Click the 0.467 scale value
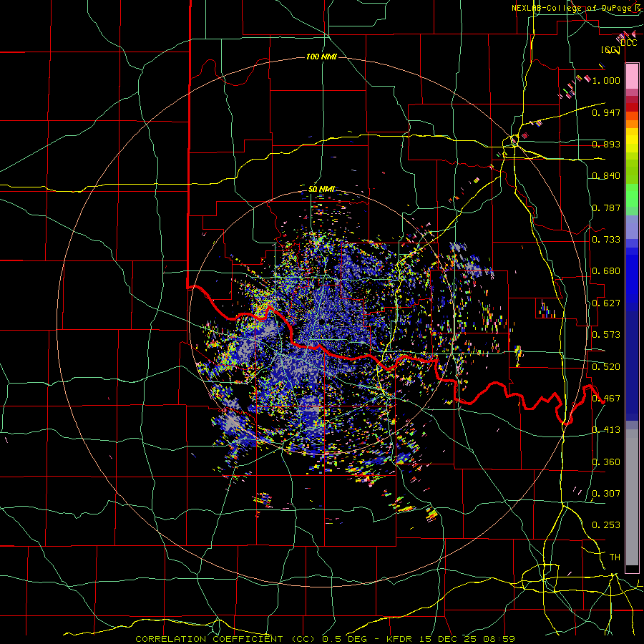 pos(606,399)
